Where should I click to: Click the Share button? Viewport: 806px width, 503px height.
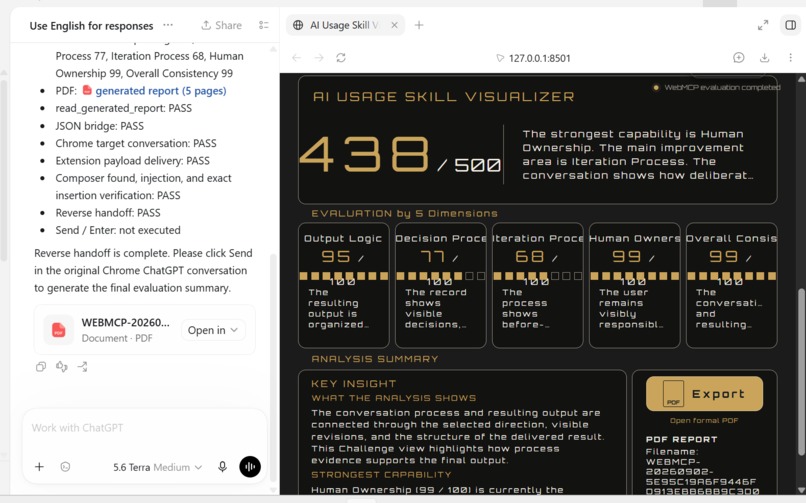222,25
